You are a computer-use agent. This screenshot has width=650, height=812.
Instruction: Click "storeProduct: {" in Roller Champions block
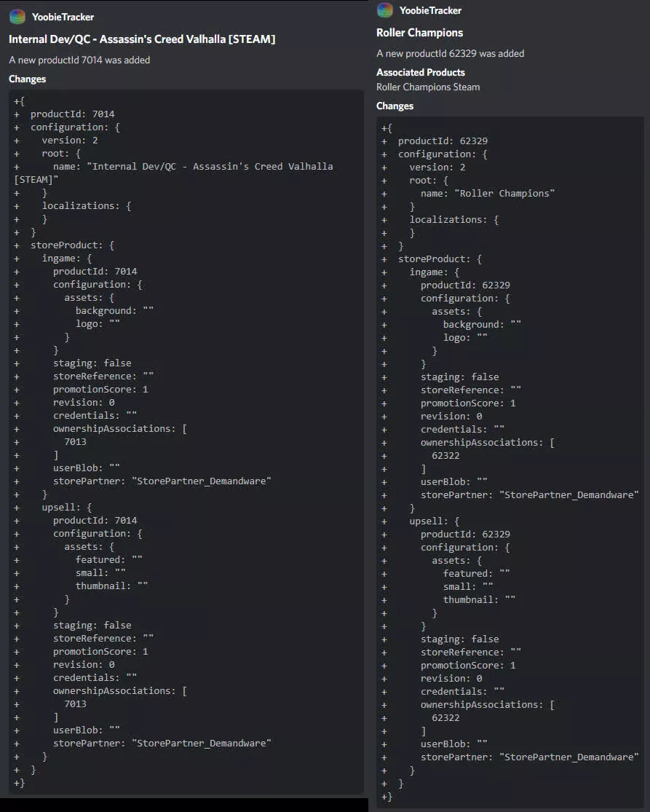(440, 259)
